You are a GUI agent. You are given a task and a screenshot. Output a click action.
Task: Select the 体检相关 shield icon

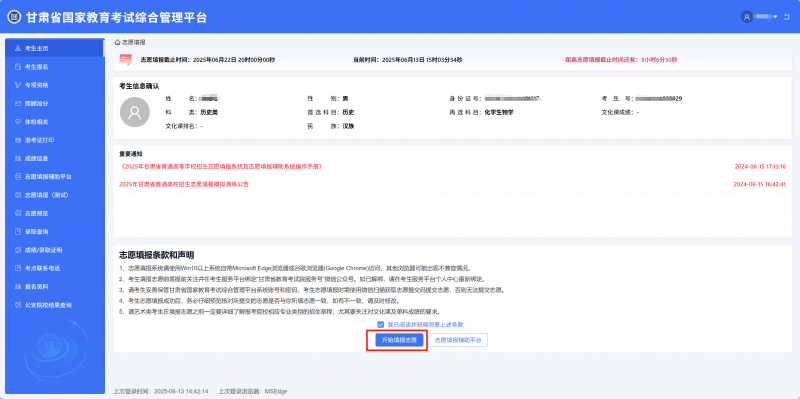(x=18, y=122)
